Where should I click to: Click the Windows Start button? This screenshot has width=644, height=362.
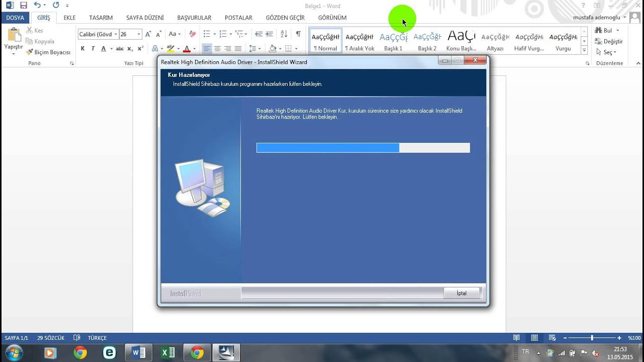point(14,352)
